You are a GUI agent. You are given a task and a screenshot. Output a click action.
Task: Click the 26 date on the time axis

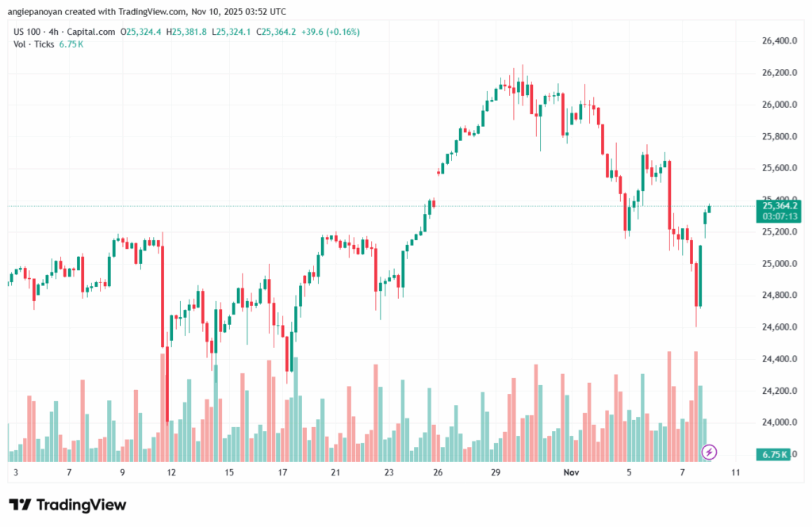(x=438, y=472)
